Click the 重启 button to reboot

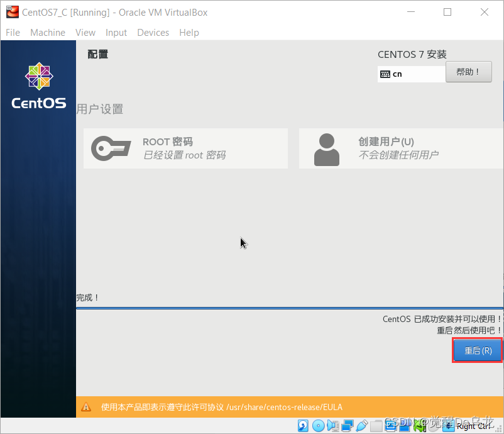(x=477, y=350)
